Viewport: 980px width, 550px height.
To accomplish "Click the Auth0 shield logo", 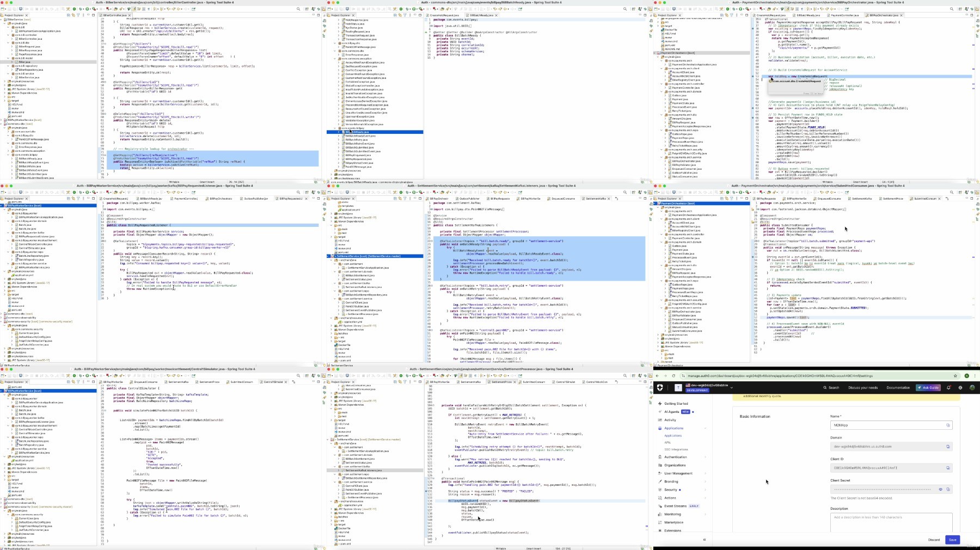I will pyautogui.click(x=660, y=387).
